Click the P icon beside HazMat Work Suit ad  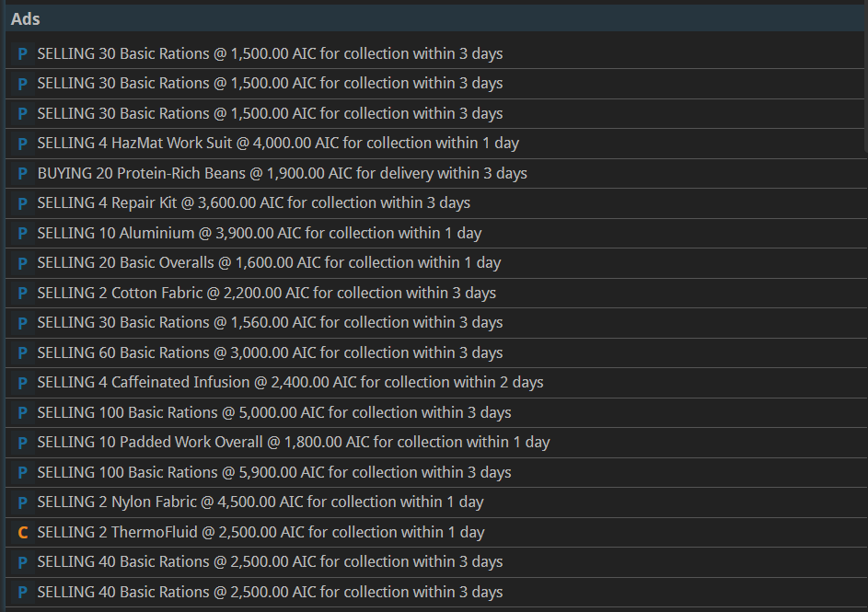[x=23, y=144]
